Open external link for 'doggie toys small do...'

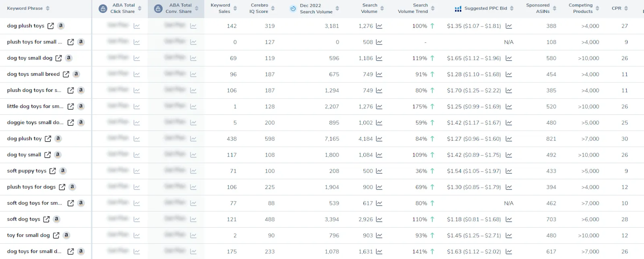coord(70,122)
